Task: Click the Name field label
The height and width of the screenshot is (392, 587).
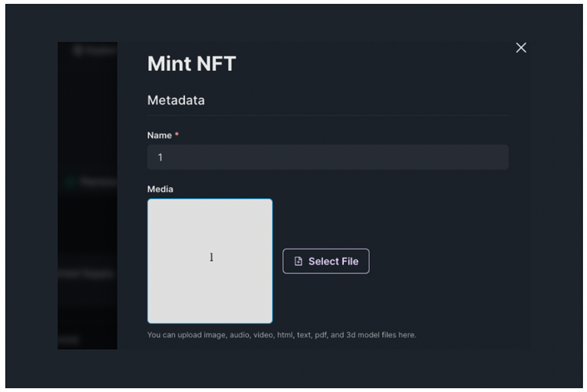Action: pyautogui.click(x=159, y=135)
